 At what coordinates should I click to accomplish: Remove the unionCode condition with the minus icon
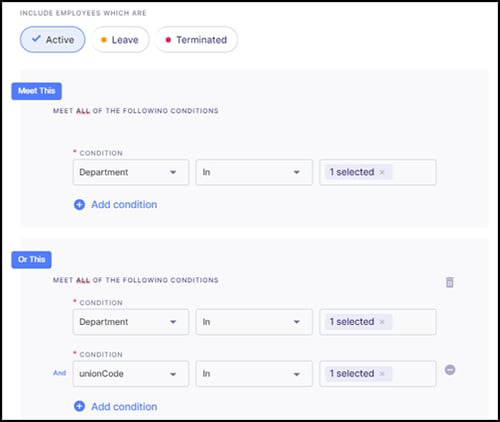[x=450, y=370]
